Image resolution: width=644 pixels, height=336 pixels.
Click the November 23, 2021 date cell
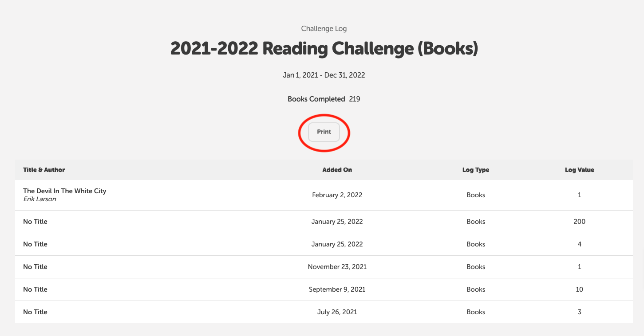(x=337, y=266)
